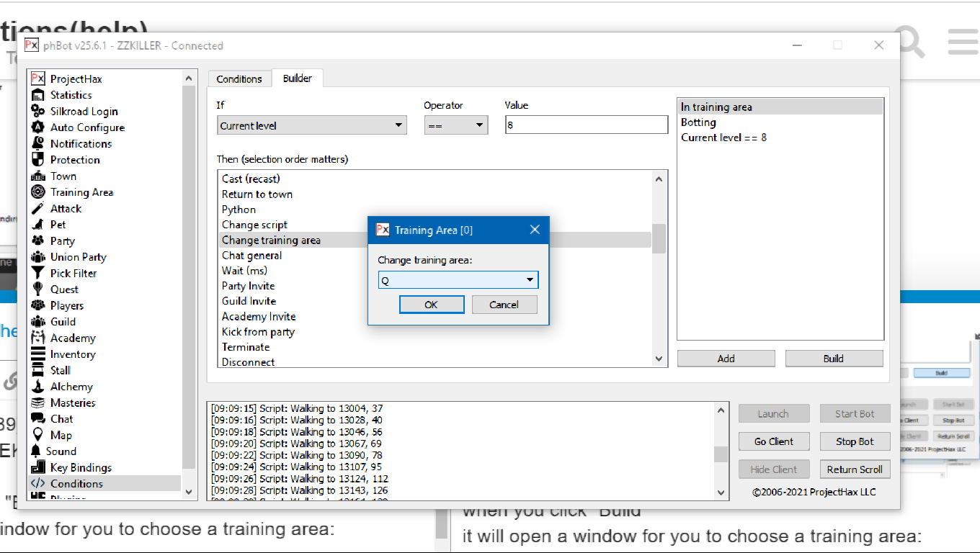
Task: Select Return to town action
Action: point(257,194)
